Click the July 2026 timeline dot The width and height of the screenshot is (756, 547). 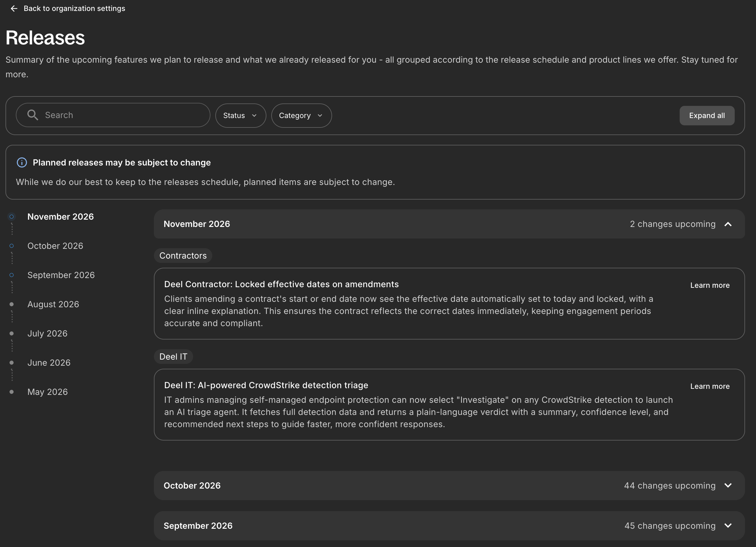click(x=12, y=333)
